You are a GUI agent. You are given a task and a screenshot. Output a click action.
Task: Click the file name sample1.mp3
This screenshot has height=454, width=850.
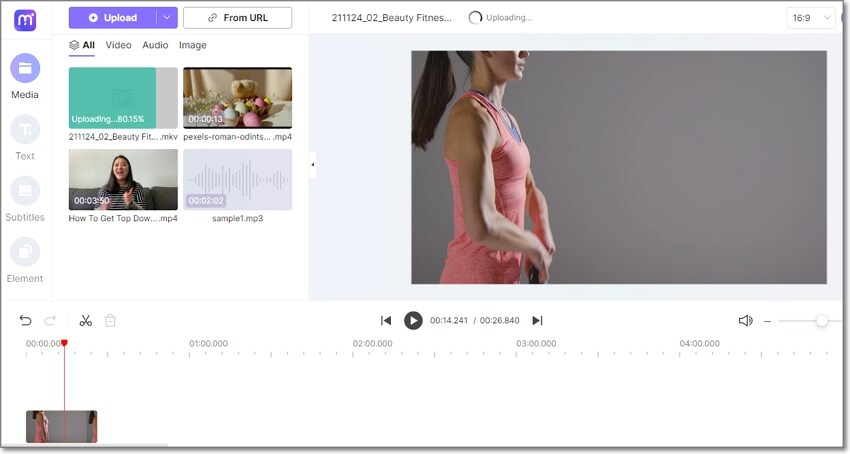[237, 218]
